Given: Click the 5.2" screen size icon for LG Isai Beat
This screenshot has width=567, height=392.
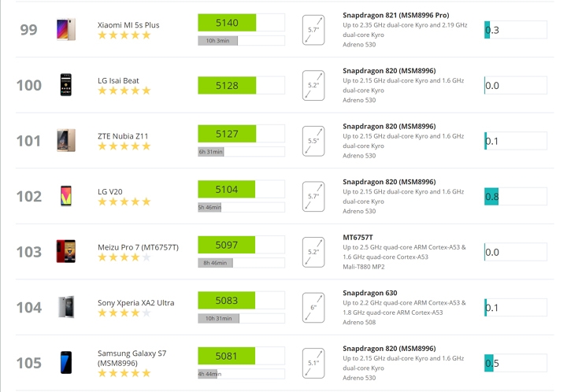Looking at the screenshot, I should click(x=313, y=85).
